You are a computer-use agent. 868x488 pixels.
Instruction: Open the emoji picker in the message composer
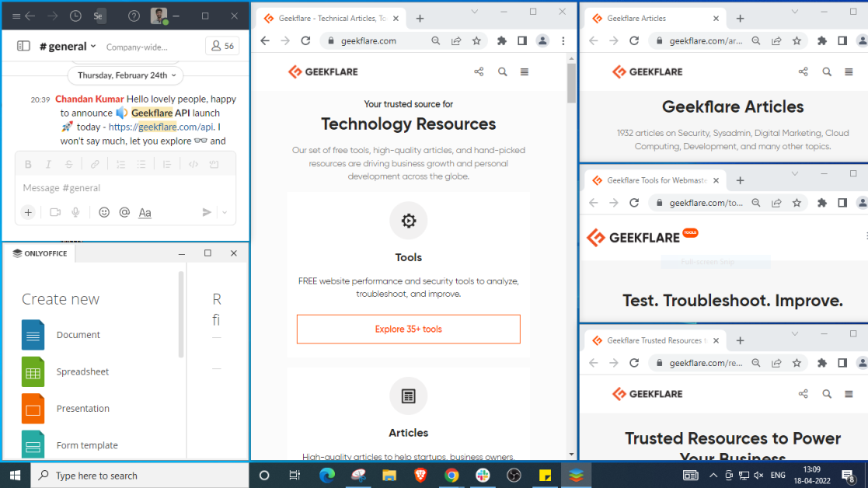104,212
